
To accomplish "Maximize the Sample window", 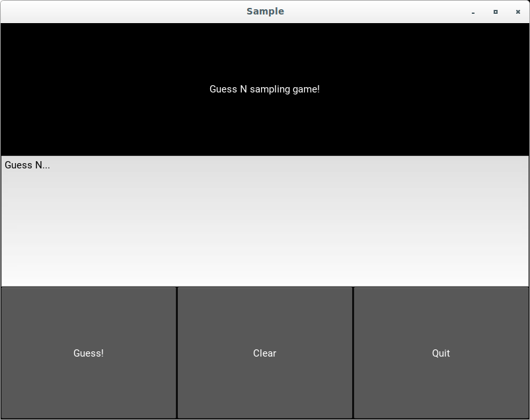I will (496, 12).
